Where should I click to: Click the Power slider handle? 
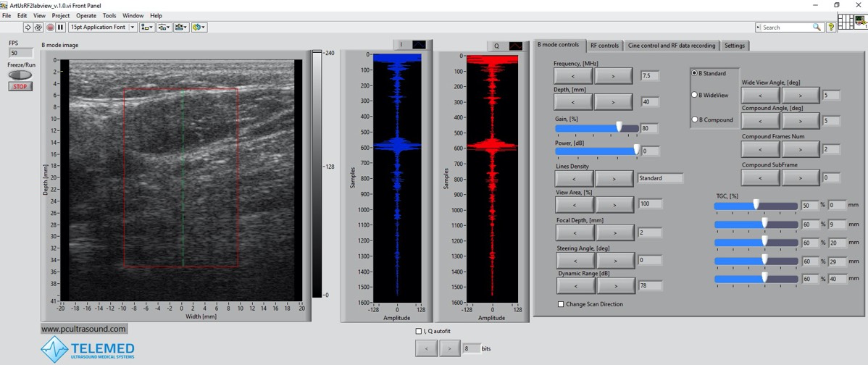[x=637, y=149]
